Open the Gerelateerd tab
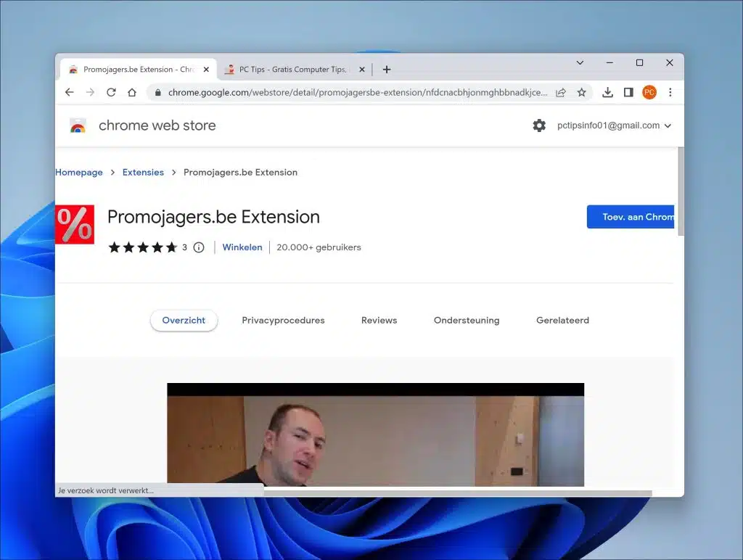 (562, 321)
